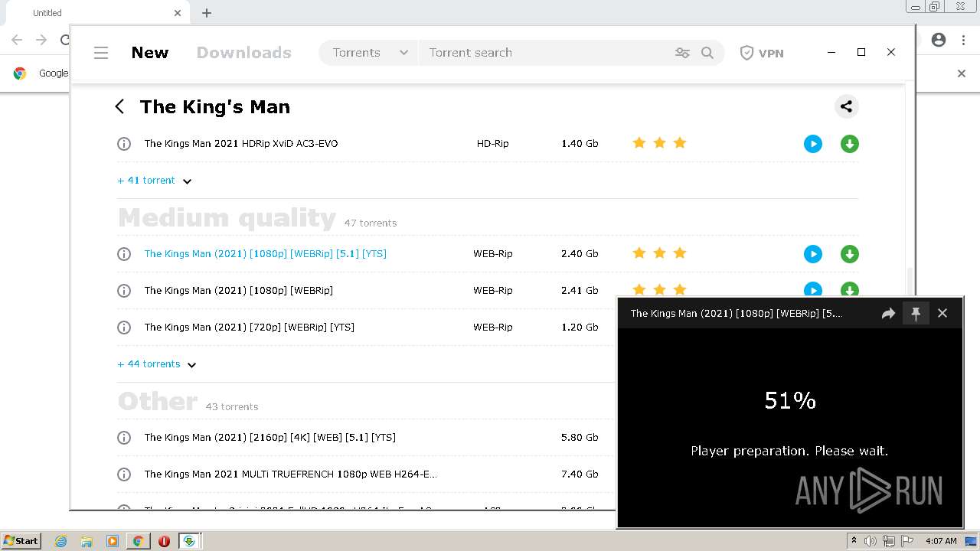The height and width of the screenshot is (551, 980).
Task: Go back from The King's Man page
Action: point(119,106)
